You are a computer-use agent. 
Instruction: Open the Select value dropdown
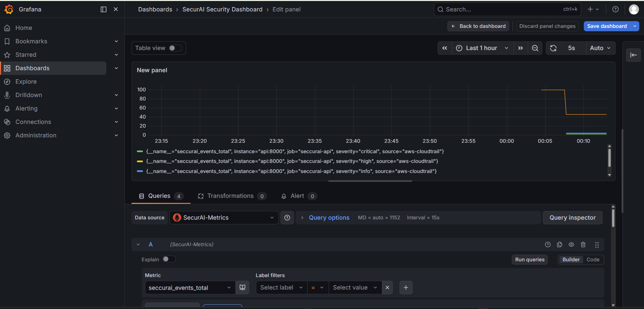click(x=355, y=288)
